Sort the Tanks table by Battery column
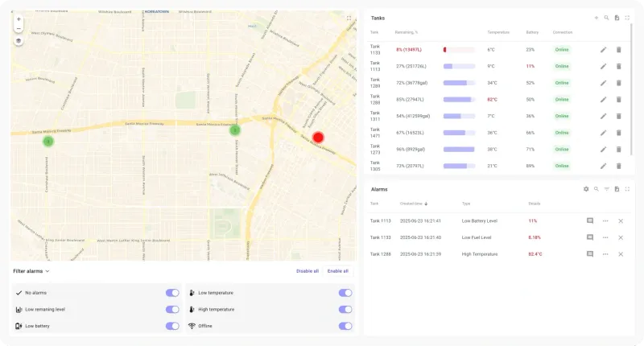 (532, 32)
